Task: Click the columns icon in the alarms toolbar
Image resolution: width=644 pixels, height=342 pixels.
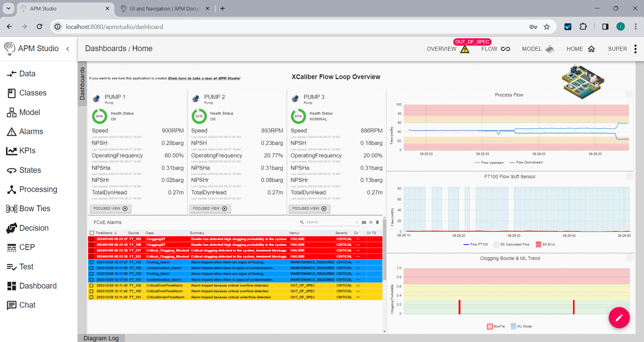Action: 364,222
